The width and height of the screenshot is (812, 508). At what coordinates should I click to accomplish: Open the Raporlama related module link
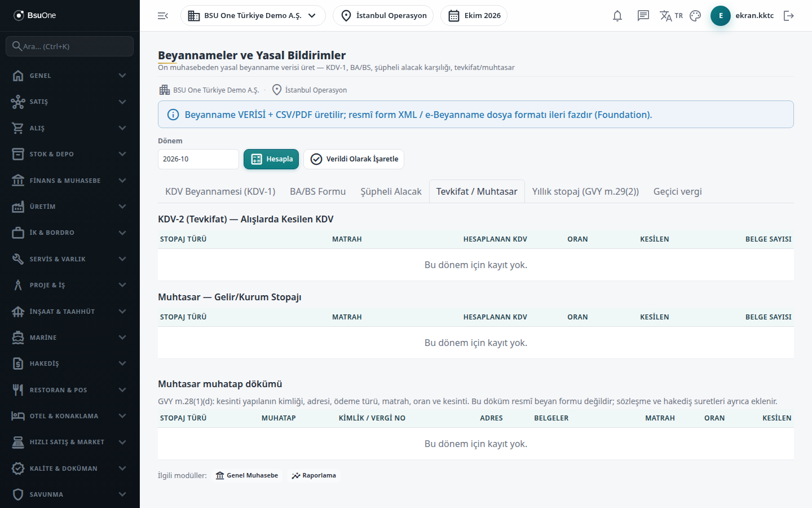(314, 476)
